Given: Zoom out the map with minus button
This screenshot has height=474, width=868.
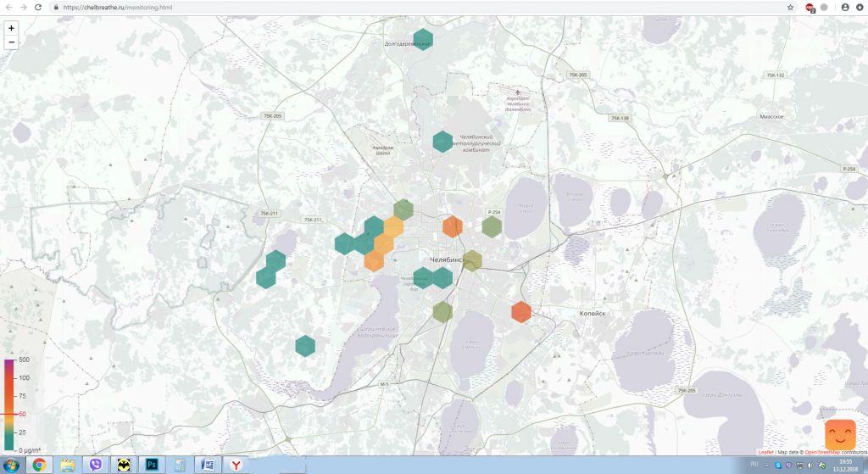Looking at the screenshot, I should click(x=11, y=42).
